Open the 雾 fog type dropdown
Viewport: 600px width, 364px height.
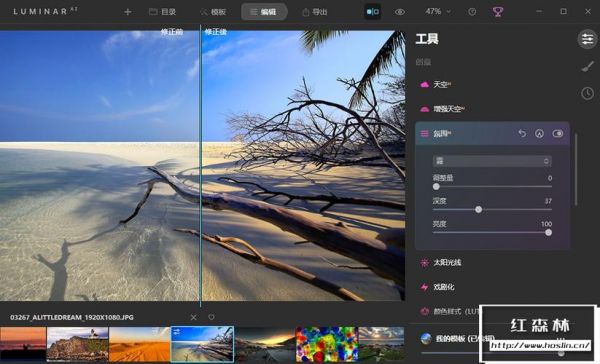(492, 161)
